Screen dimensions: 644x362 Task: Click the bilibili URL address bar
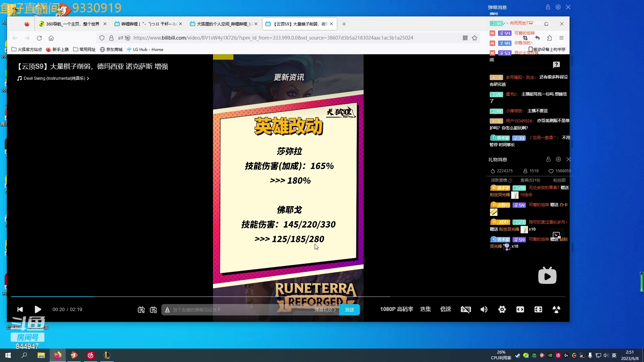pyautogui.click(x=273, y=38)
